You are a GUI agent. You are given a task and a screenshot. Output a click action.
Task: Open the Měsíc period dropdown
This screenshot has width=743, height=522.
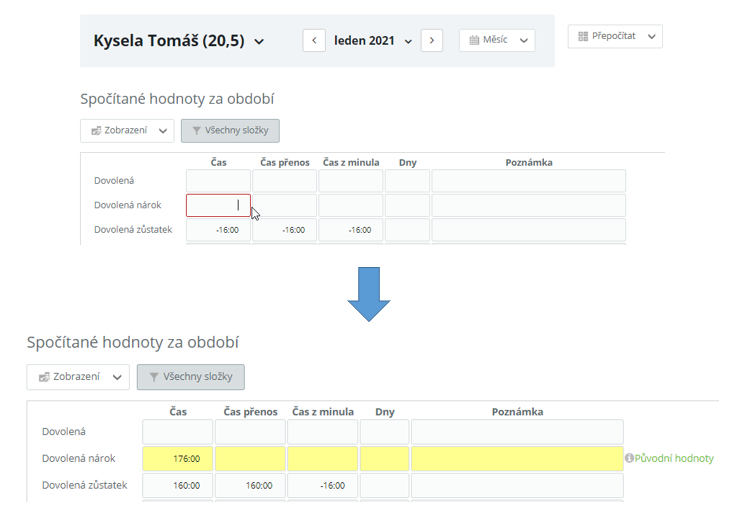pos(497,41)
